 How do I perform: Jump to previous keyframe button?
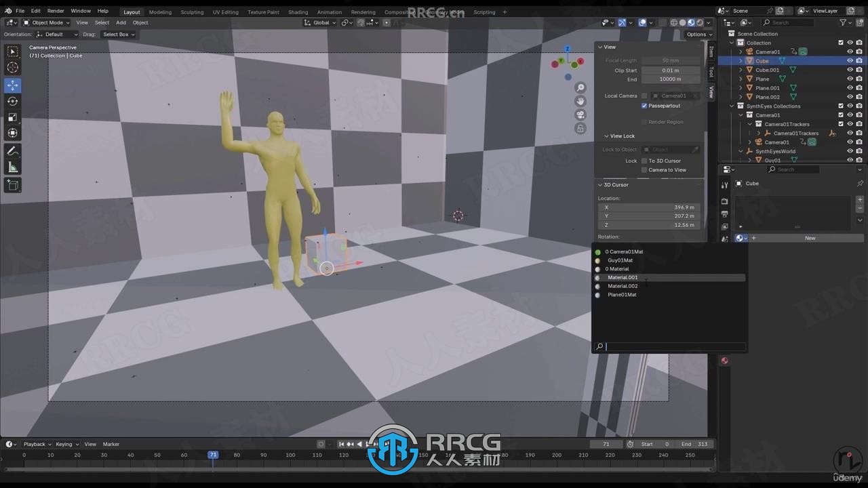coord(351,444)
